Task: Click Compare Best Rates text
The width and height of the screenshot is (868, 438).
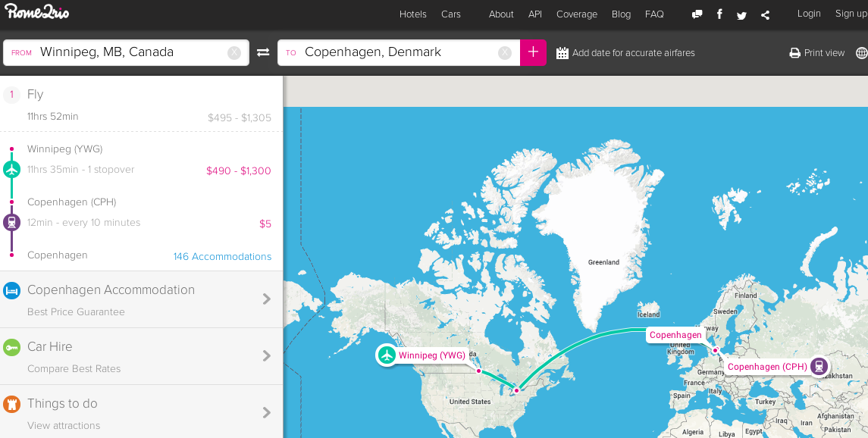Action: 74,369
